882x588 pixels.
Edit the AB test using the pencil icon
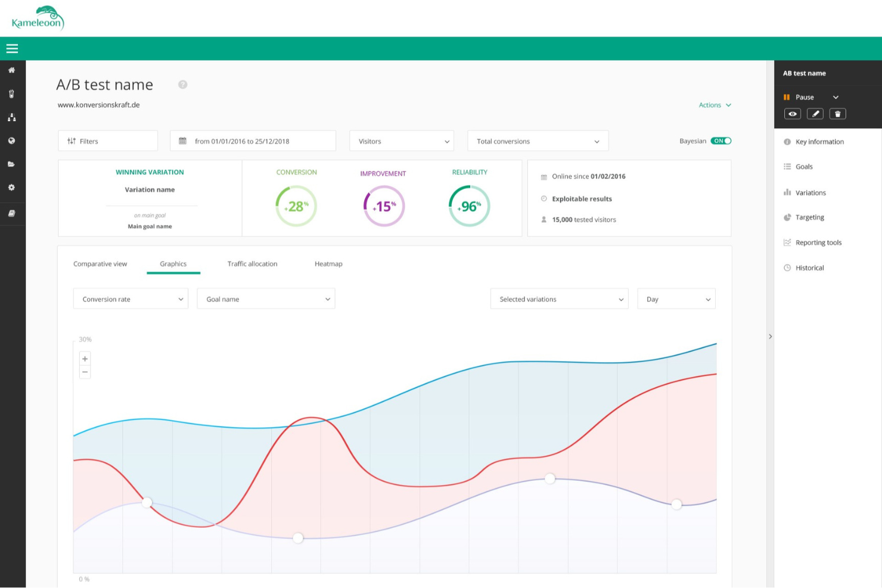(815, 113)
